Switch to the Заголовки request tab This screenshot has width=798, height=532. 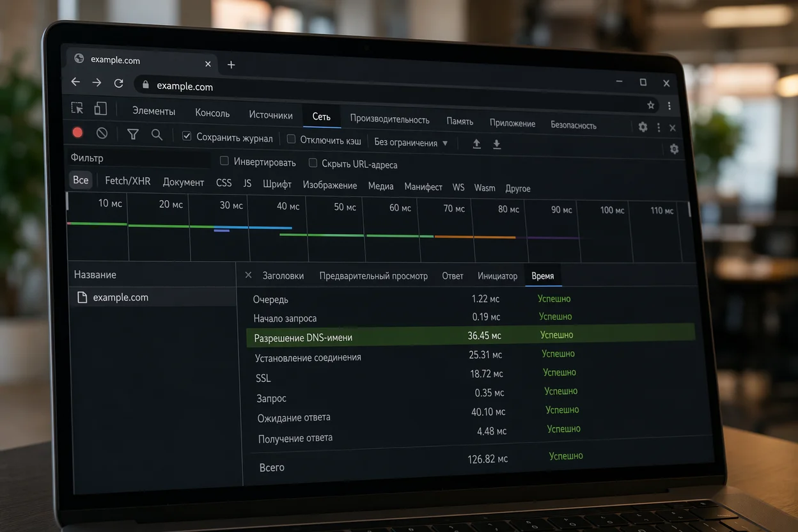pos(283,276)
